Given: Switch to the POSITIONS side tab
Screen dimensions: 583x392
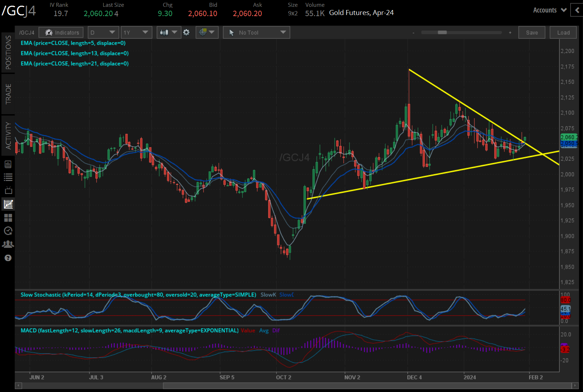Looking at the screenshot, I should [8, 53].
